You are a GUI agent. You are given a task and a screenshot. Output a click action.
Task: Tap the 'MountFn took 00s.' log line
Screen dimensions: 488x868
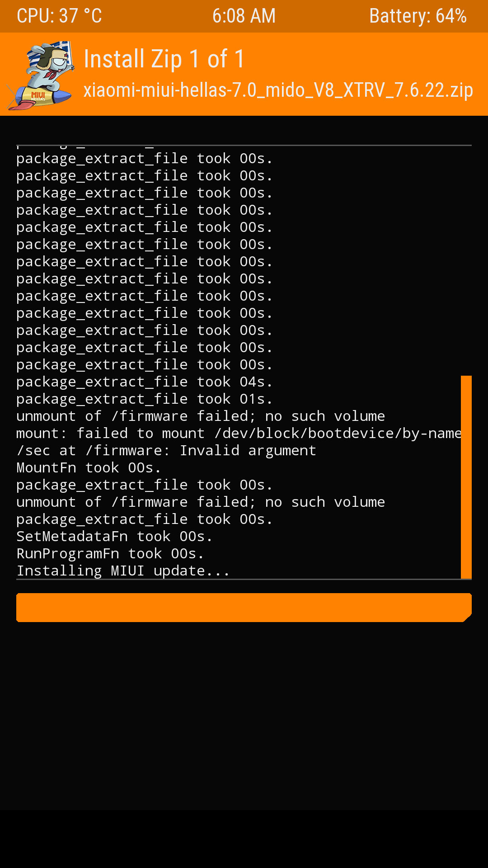[89, 468]
